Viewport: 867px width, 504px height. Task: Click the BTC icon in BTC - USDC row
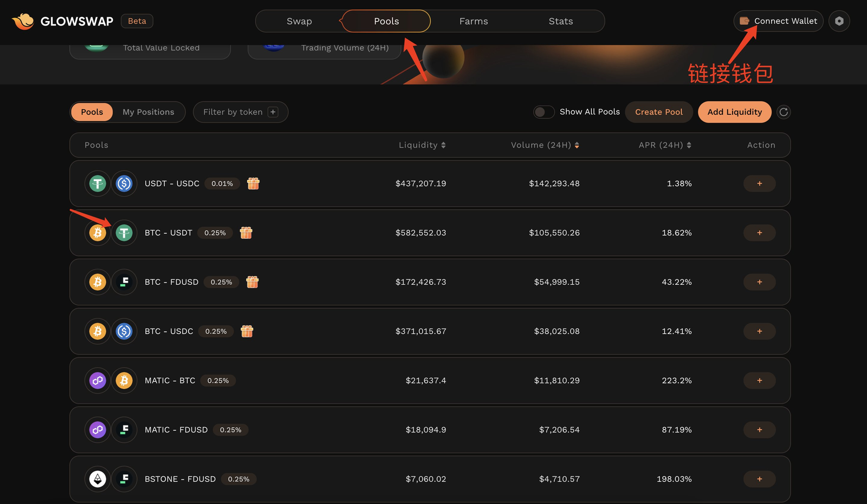coord(98,331)
